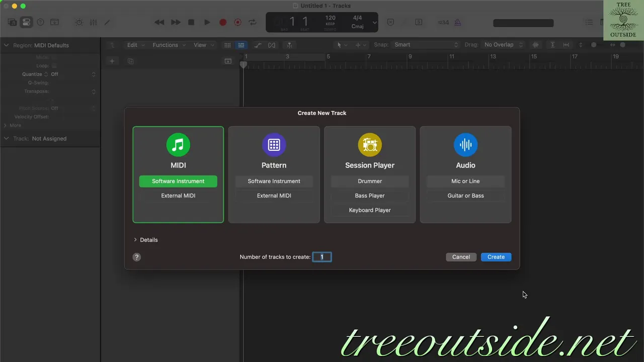Screen dimensions: 644x362
Task: Open the Edit menu in Tracks area
Action: coord(136,45)
